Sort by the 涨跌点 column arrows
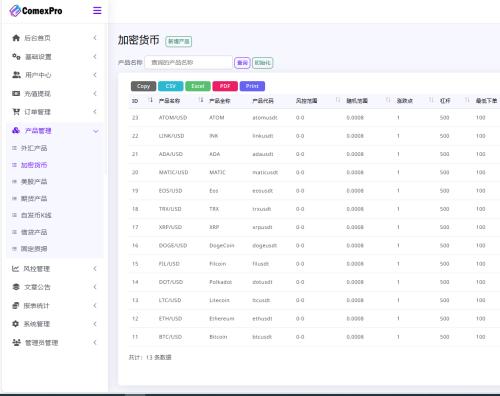The width and height of the screenshot is (500, 396). click(431, 100)
